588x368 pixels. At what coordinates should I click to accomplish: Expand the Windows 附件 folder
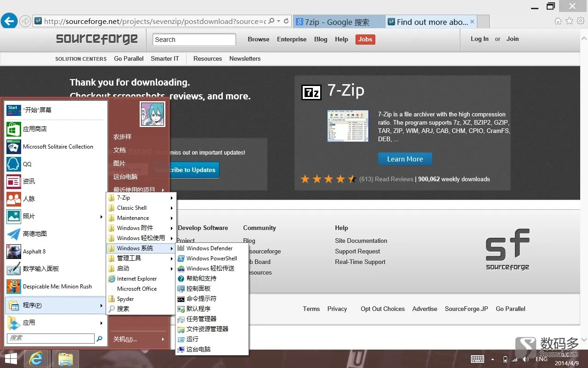coord(141,228)
